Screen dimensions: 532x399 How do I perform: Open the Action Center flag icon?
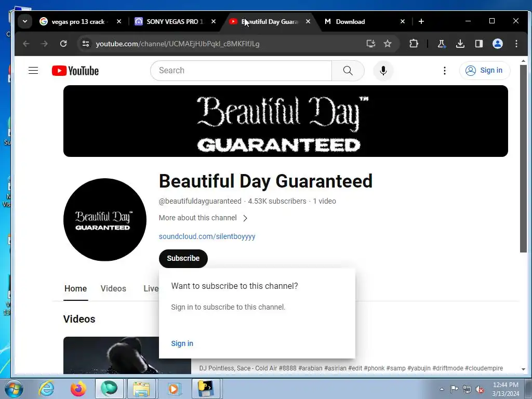tap(454, 389)
